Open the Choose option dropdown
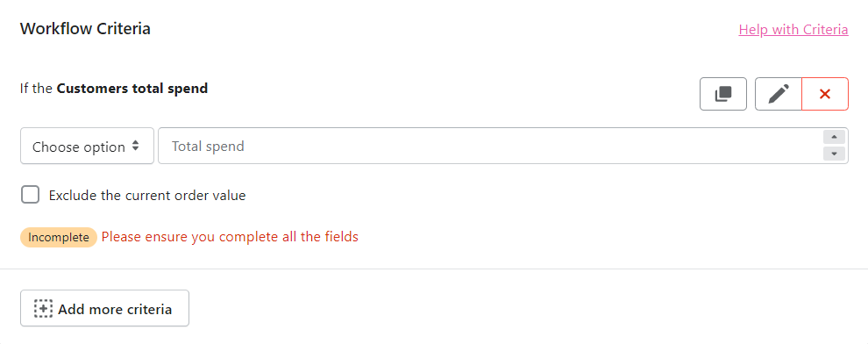The image size is (868, 344). (87, 147)
